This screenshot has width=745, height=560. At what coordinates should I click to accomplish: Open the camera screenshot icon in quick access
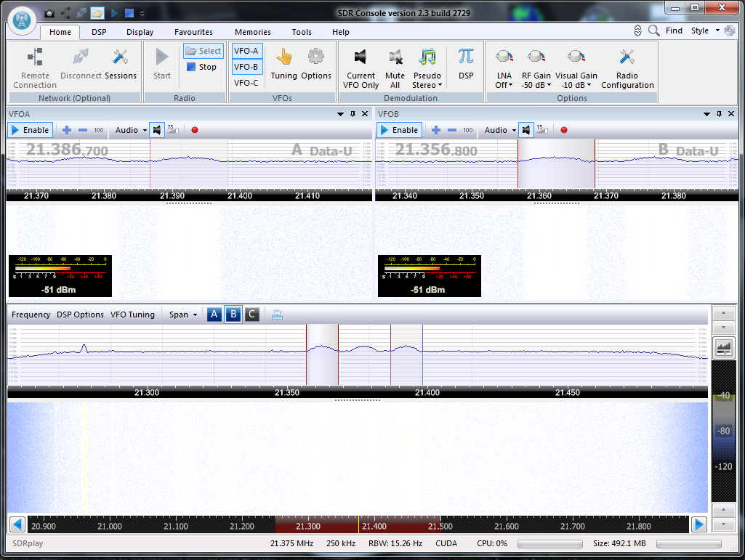coord(49,12)
